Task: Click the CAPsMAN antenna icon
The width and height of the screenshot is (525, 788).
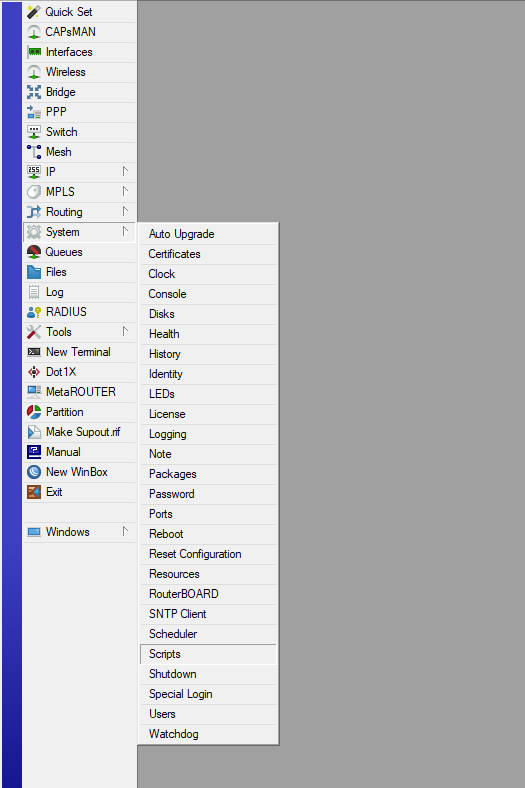Action: (34, 32)
